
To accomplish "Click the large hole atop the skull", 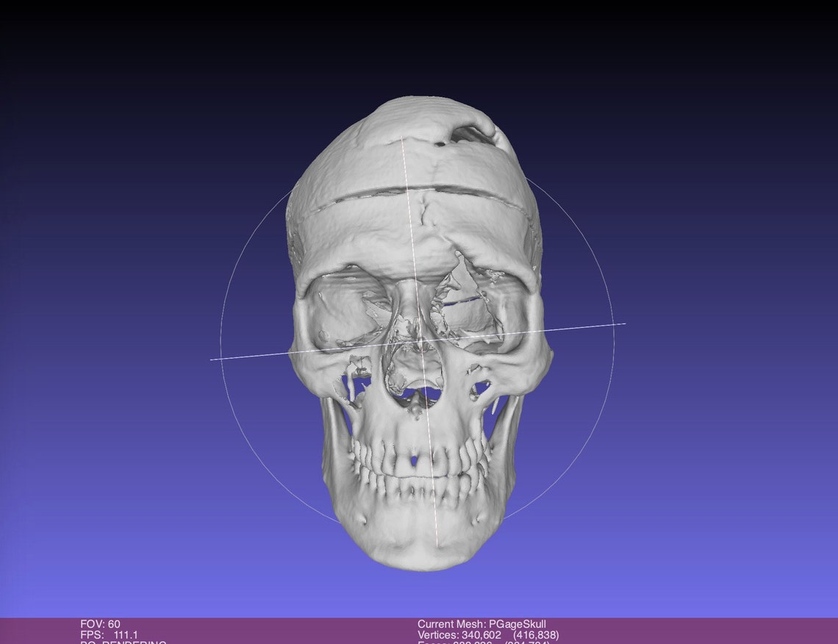I will (x=469, y=135).
